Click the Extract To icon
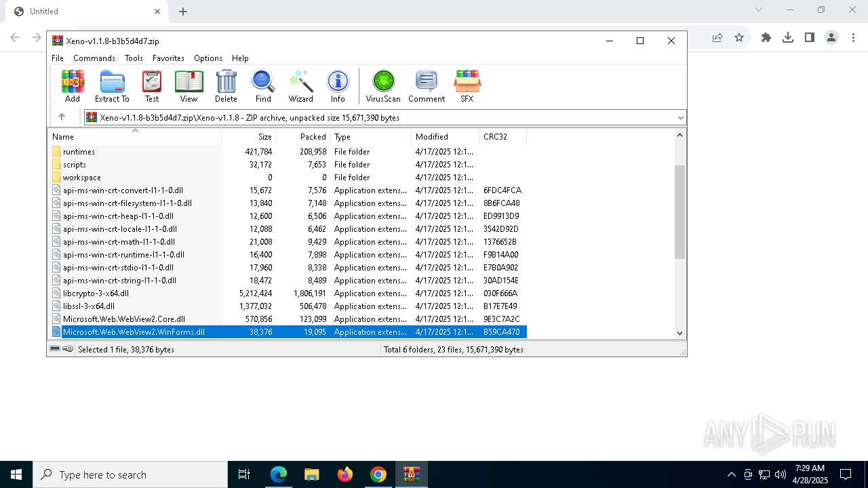Viewport: 868px width, 488px height. (112, 86)
